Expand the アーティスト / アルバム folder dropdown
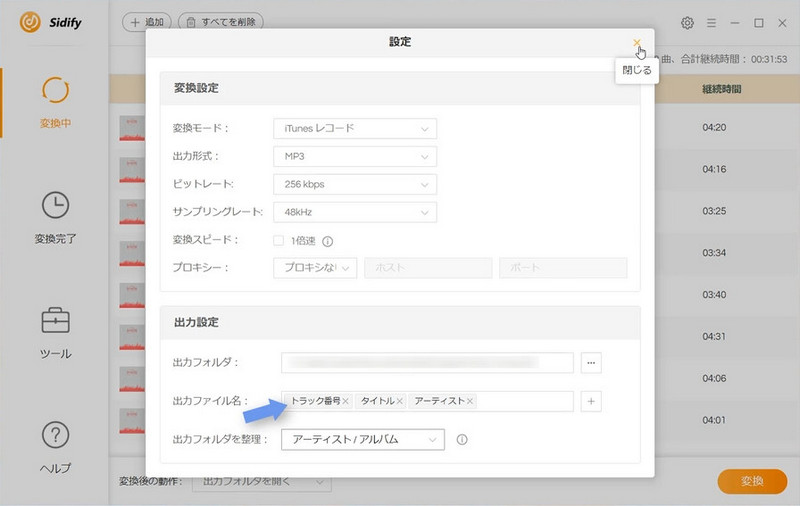The width and height of the screenshot is (800, 506). tap(362, 440)
